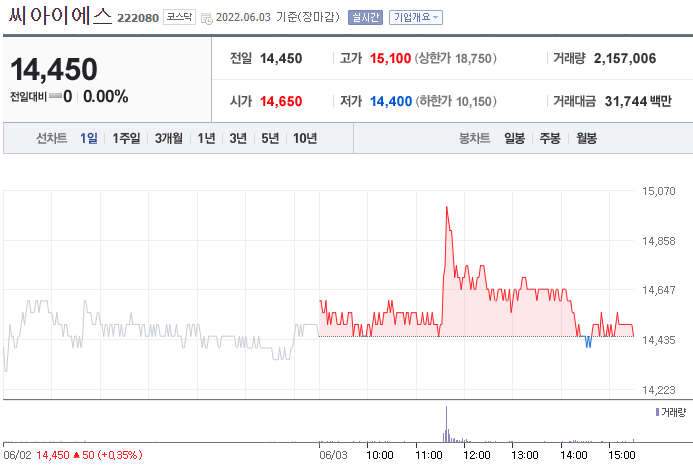Click the price peak on the chart
This screenshot has height=470, width=693.
point(446,206)
